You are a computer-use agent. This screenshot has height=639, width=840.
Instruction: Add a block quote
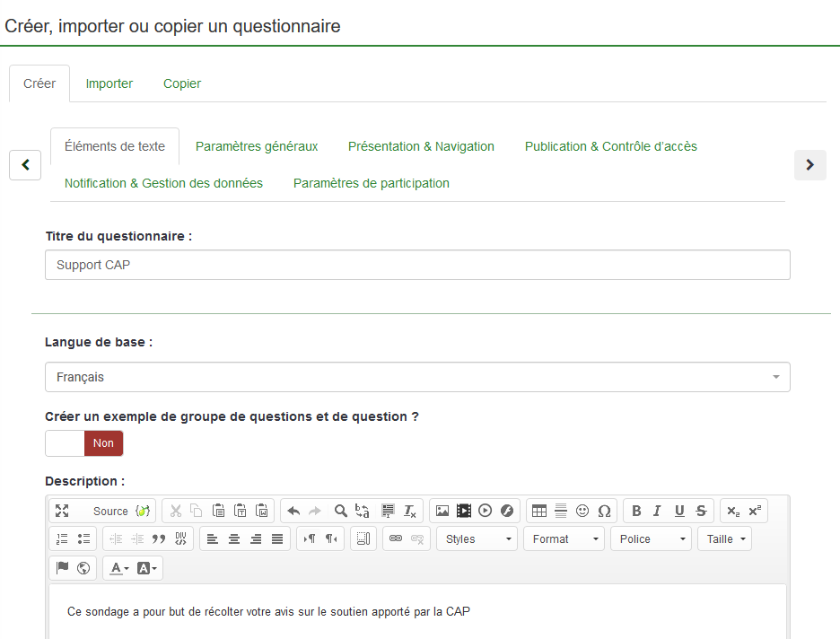[x=159, y=538]
